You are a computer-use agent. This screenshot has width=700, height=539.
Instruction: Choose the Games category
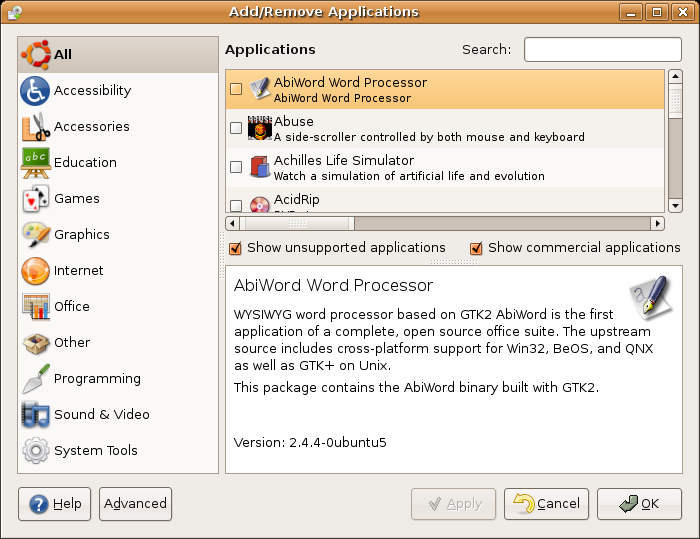click(x=118, y=199)
